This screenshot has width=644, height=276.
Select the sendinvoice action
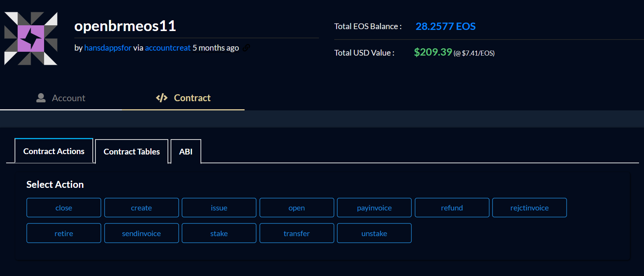tap(141, 233)
